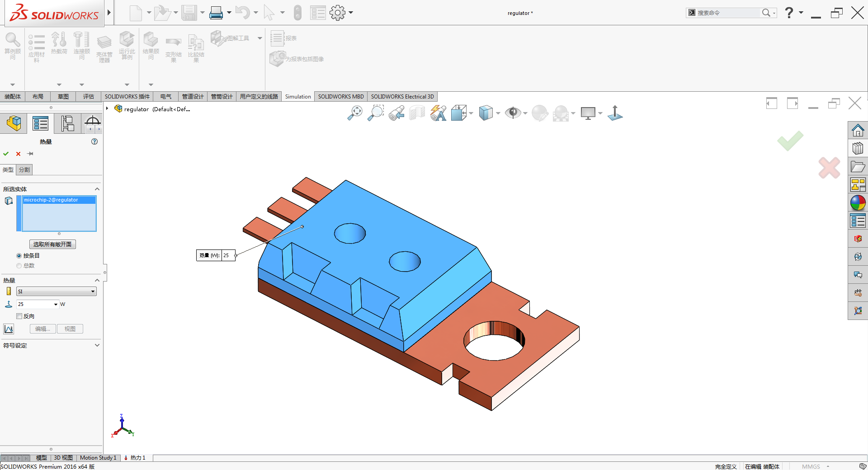Switch to the 类型 tab
The width and height of the screenshot is (868, 470).
pos(8,170)
